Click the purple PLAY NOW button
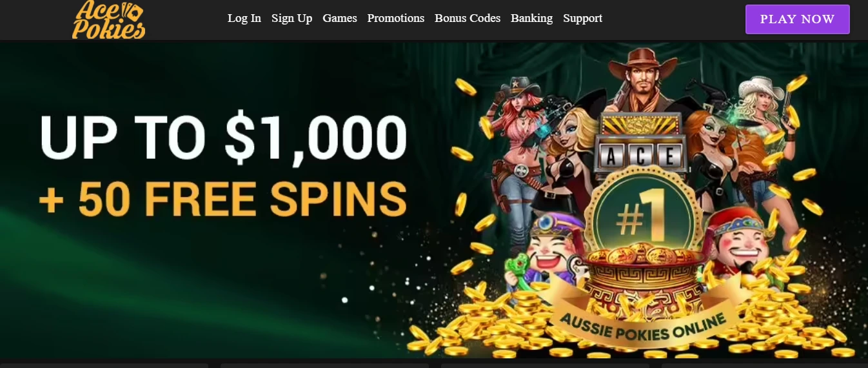 [798, 19]
